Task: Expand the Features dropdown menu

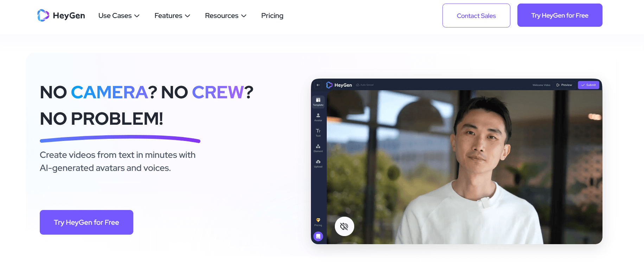Action: [172, 16]
